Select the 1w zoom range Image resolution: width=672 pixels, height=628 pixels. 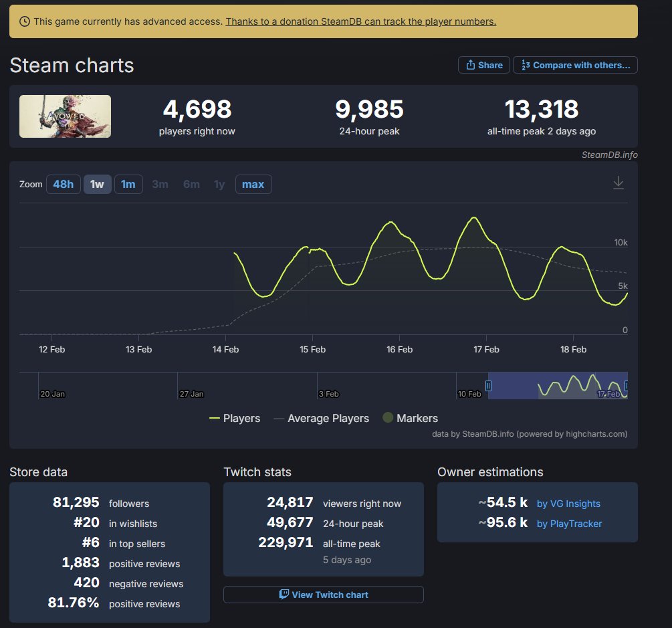tap(97, 185)
